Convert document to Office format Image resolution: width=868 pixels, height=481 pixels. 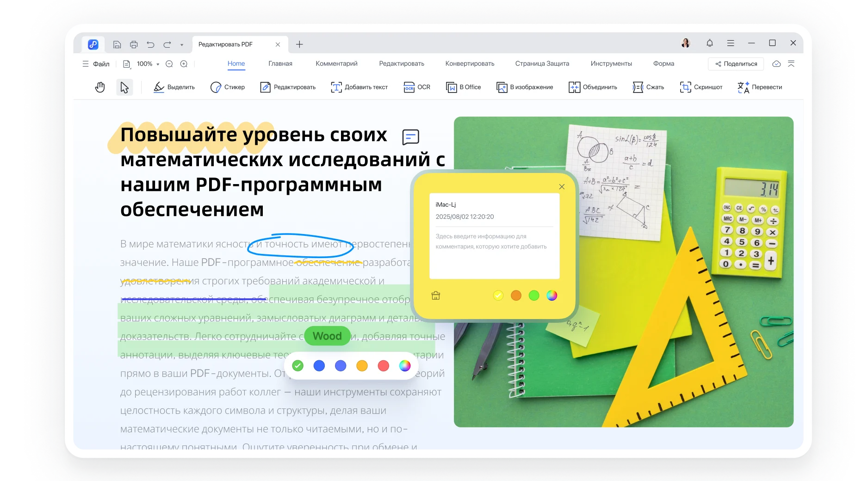(463, 87)
